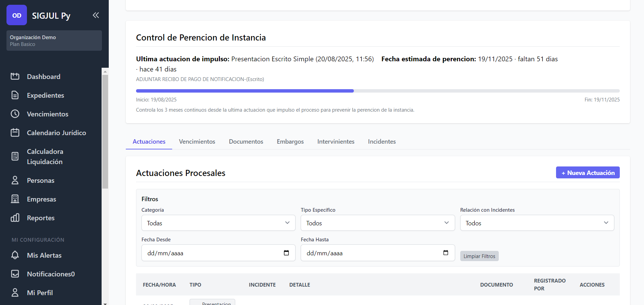Open calendar picker for Fecha Desde
This screenshot has width=644, height=305.
[286, 253]
